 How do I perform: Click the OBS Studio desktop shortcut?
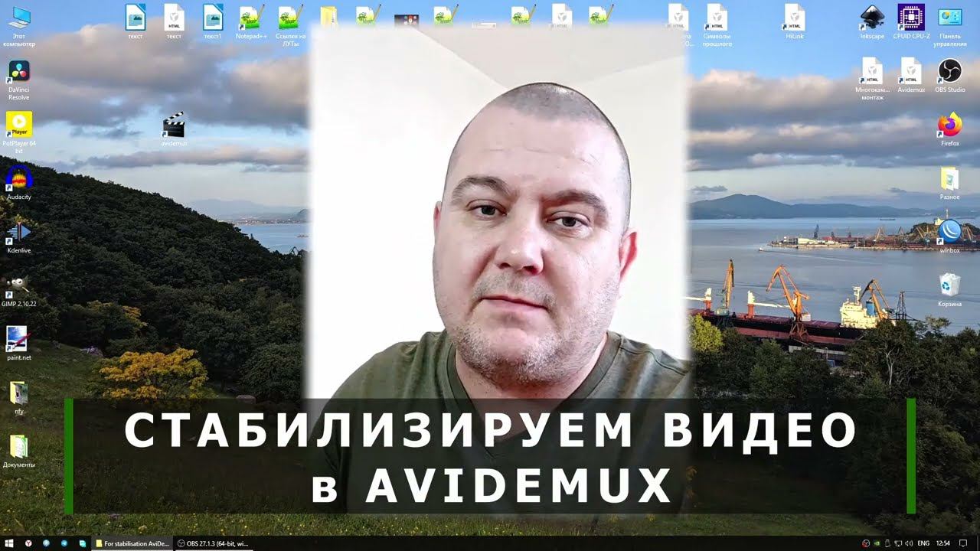click(x=950, y=75)
